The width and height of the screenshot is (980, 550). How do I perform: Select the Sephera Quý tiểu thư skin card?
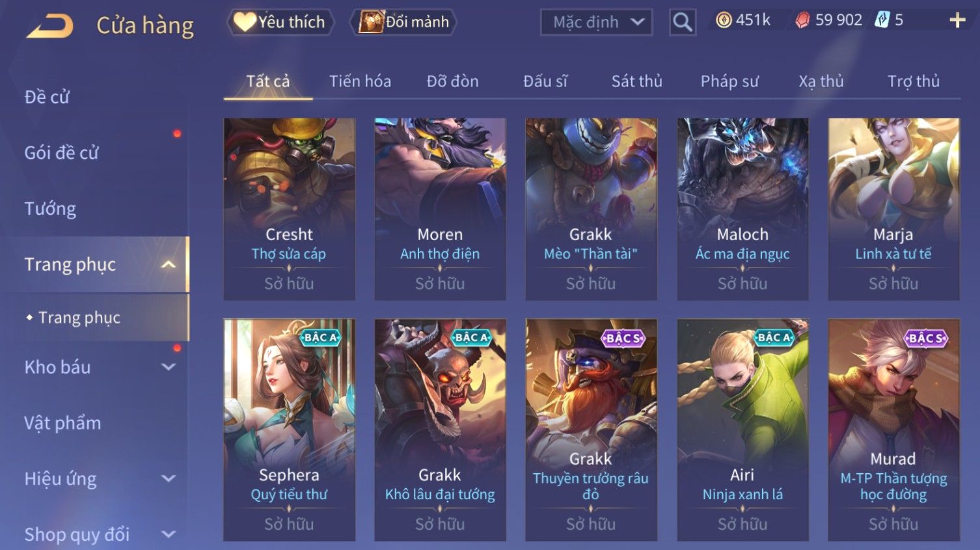[x=289, y=430]
